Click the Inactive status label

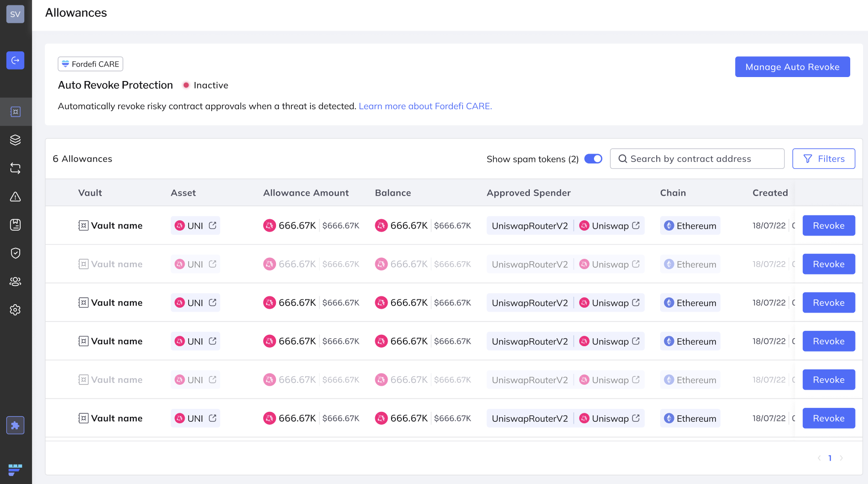(211, 85)
